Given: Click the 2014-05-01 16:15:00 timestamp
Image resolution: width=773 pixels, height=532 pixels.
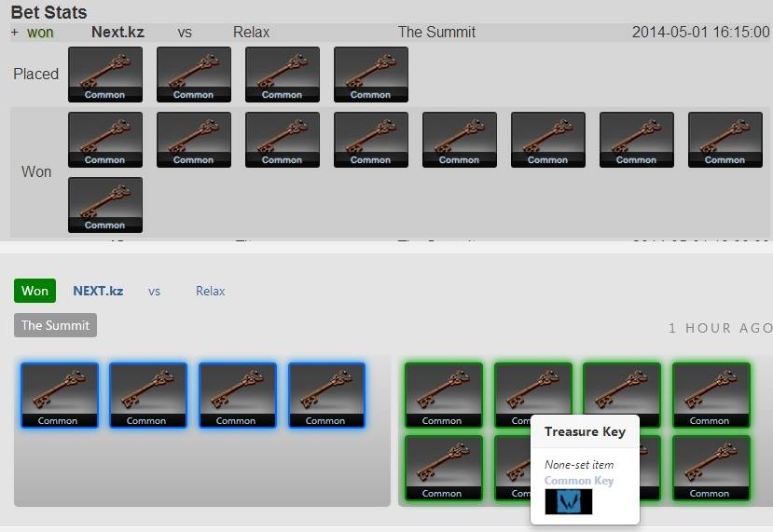Looking at the screenshot, I should [x=701, y=33].
